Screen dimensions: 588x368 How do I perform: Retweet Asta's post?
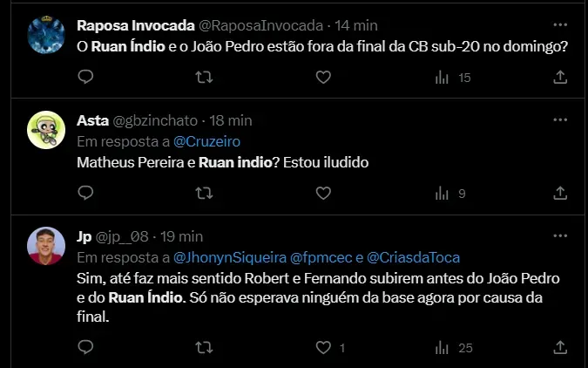pyautogui.click(x=204, y=194)
